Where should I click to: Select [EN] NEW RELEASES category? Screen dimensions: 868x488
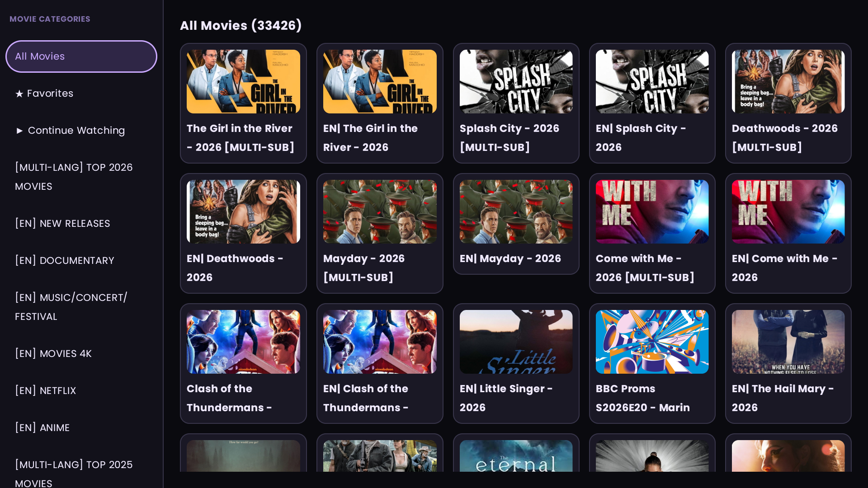click(81, 224)
